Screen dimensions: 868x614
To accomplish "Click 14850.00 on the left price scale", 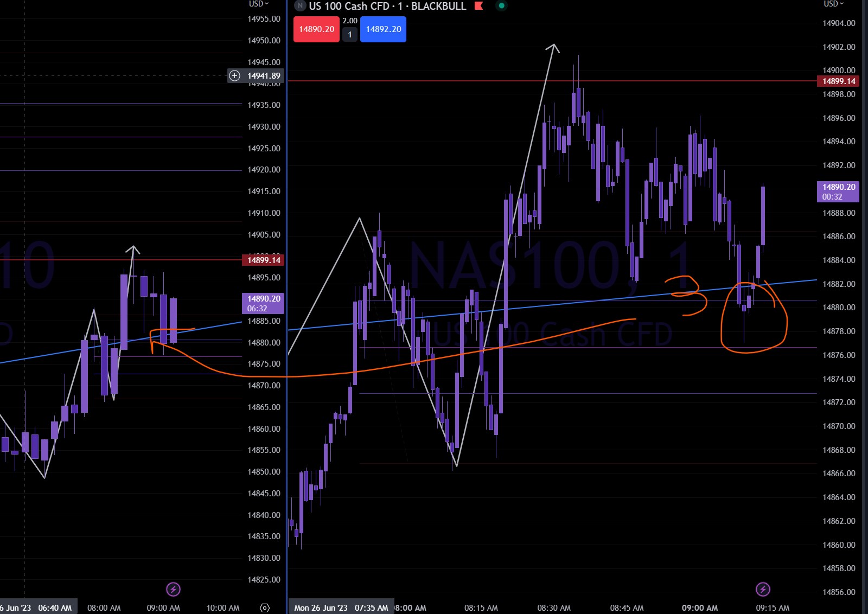I will click(264, 472).
